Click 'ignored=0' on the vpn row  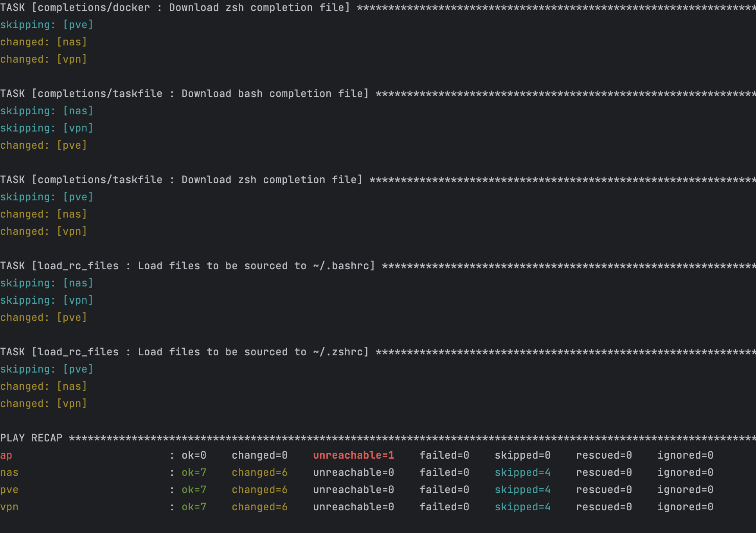click(x=685, y=507)
